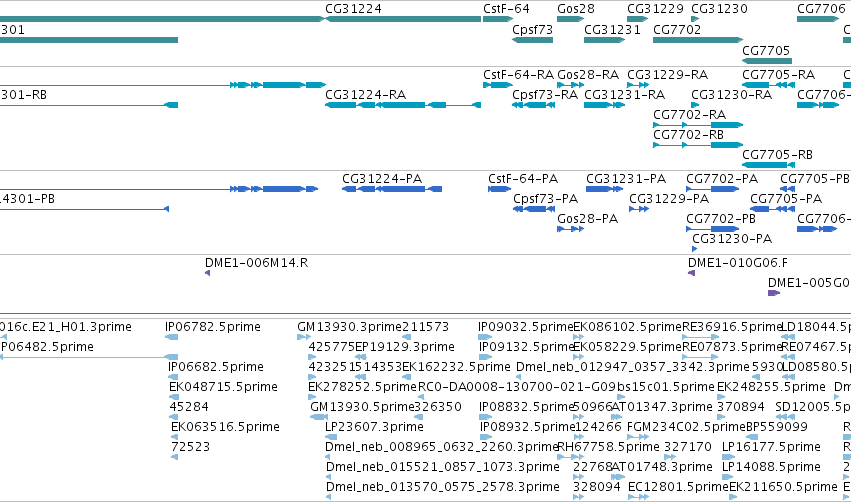The image size is (851, 502).
Task: Click the IP08832.5prime EST label
Action: tap(526, 406)
